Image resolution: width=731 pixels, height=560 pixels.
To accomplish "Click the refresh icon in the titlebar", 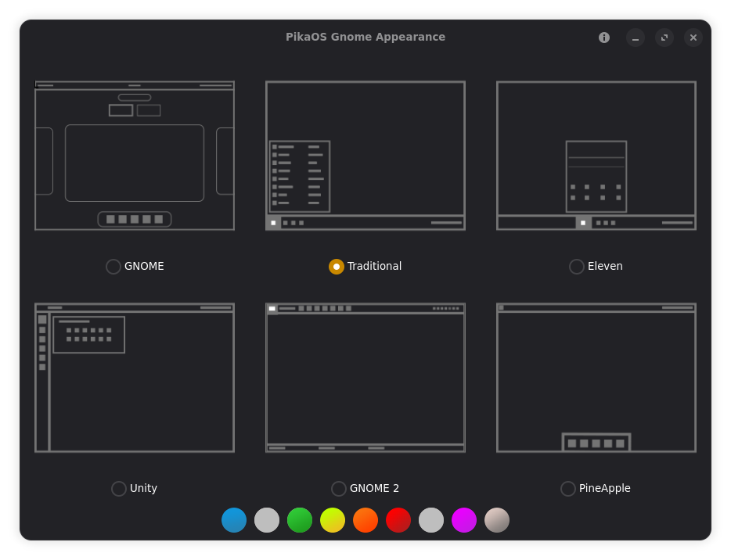I will [664, 37].
